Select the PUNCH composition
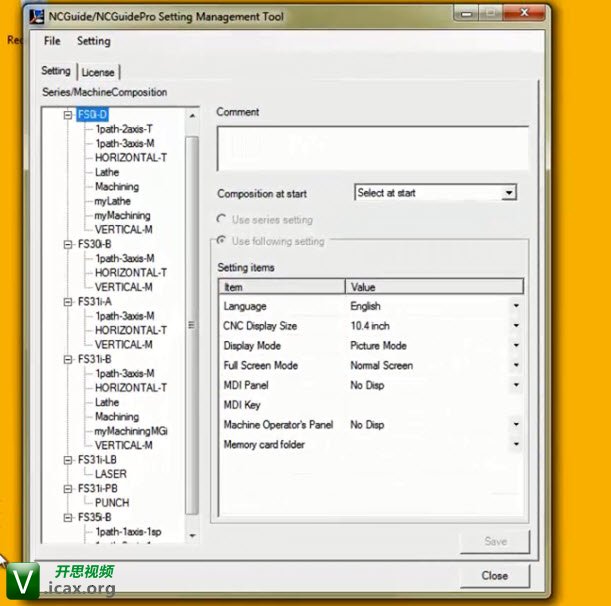This screenshot has width=611, height=606. pos(112,503)
